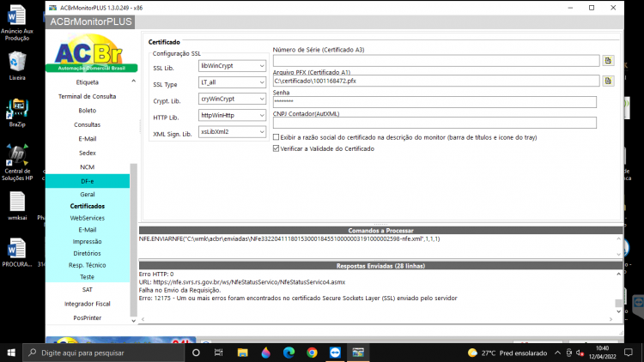
Task: Open the colorful flame app in taskbar
Action: (x=265, y=353)
